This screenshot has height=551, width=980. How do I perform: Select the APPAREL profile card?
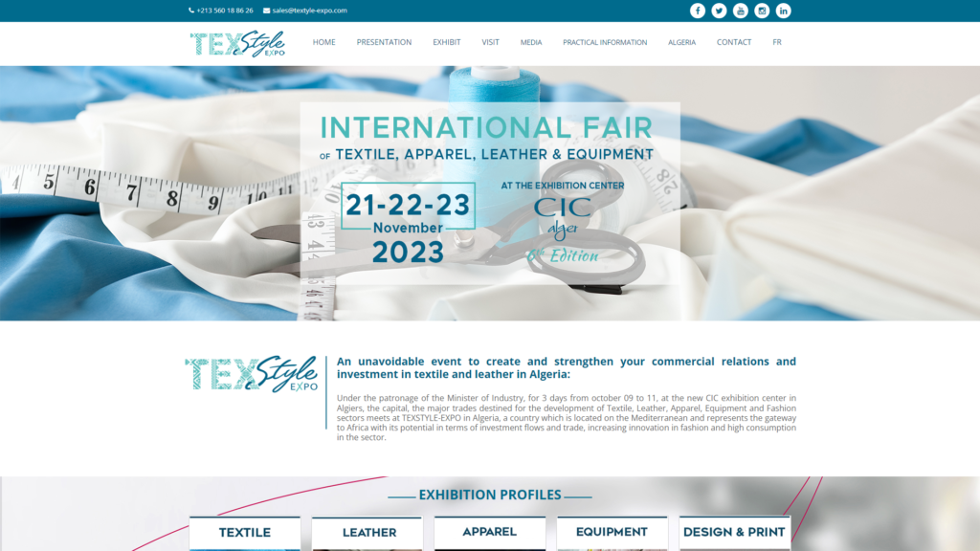490,533
